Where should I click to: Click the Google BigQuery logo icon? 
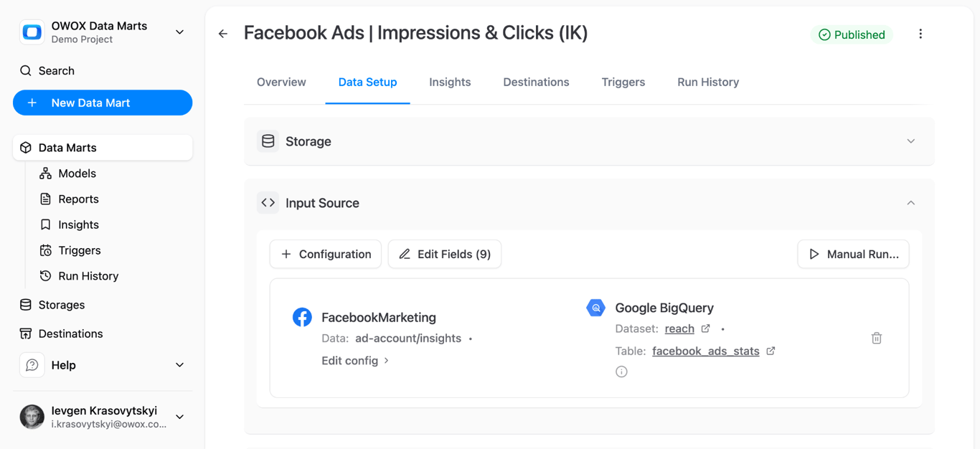coord(596,308)
